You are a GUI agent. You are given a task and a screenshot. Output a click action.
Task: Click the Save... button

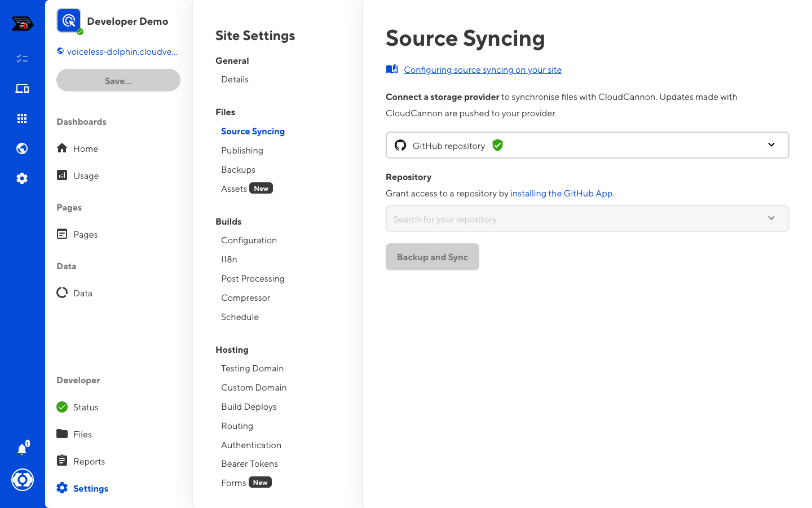click(118, 81)
